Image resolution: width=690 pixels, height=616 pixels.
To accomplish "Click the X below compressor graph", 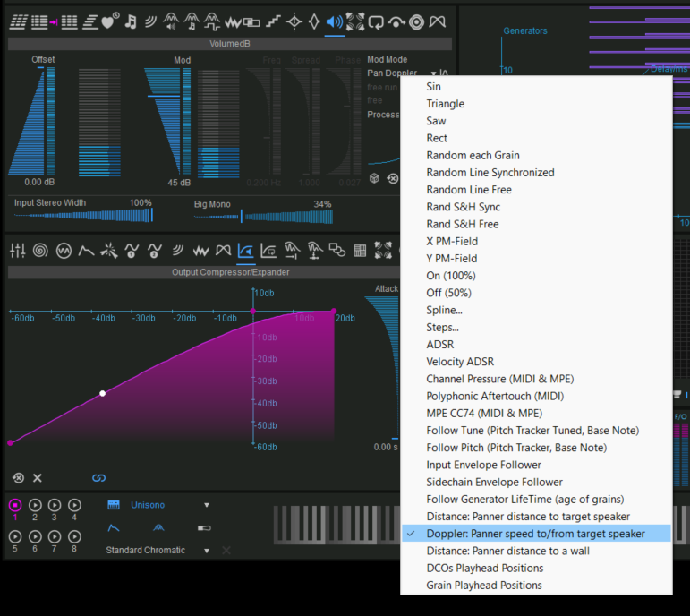I will (x=38, y=478).
